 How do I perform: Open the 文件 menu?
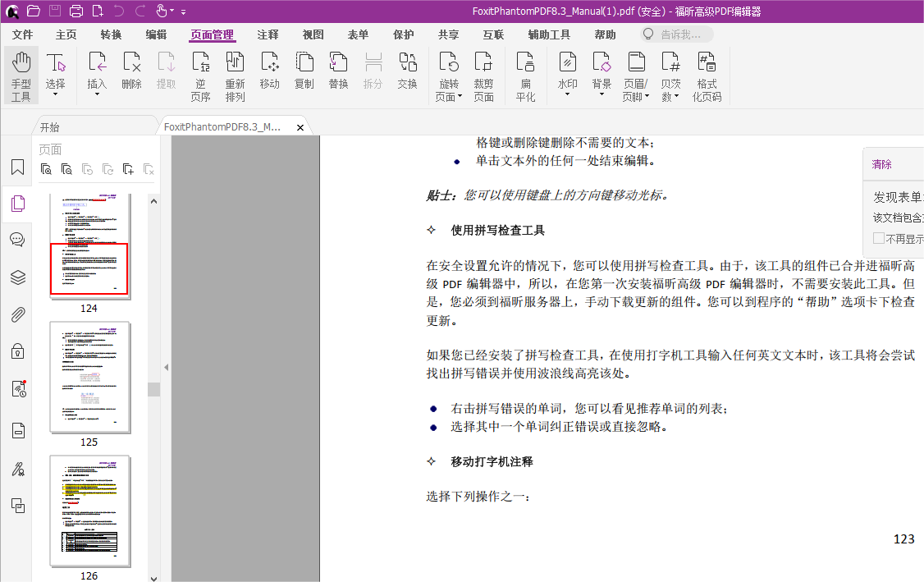22,34
